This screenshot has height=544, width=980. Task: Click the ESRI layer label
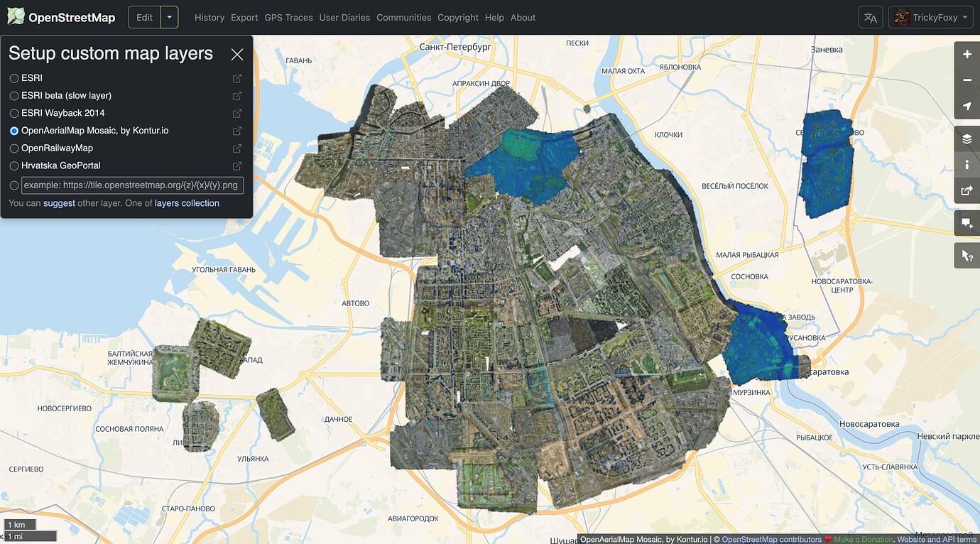32,78
